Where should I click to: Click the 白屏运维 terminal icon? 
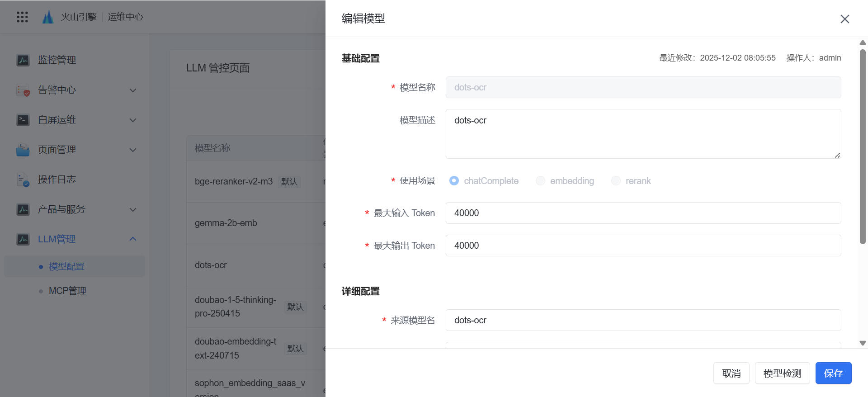[23, 120]
